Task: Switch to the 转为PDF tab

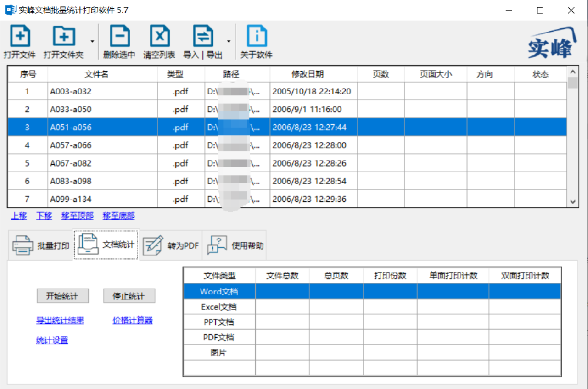Action: coord(171,245)
